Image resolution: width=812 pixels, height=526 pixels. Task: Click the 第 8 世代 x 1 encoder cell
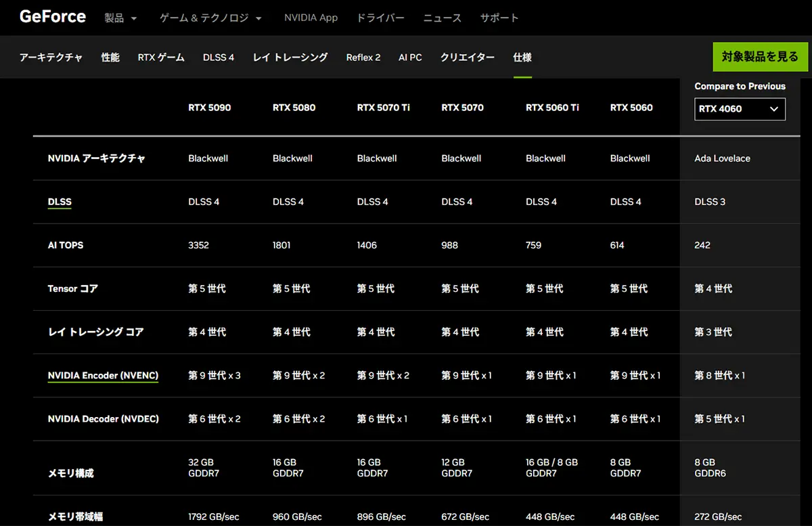(x=720, y=375)
